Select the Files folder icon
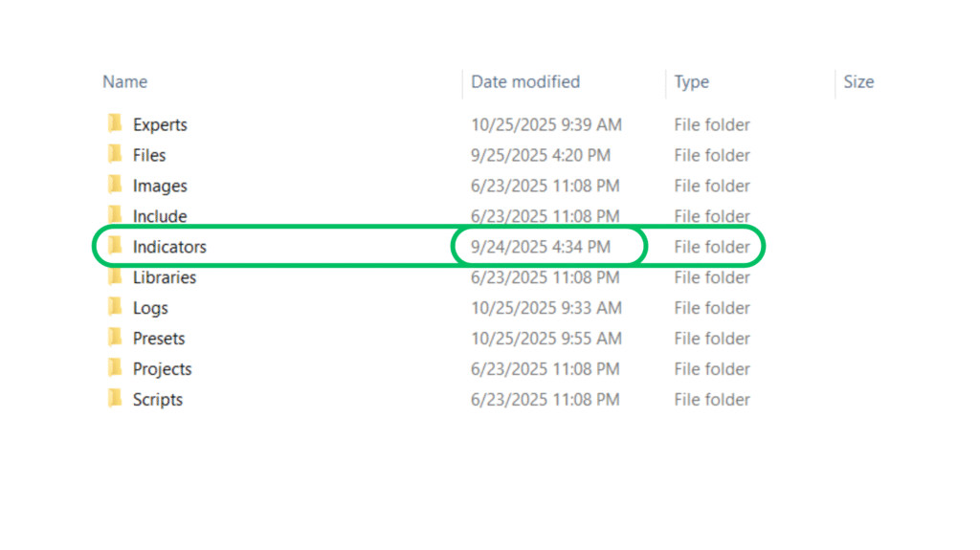980x550 pixels. point(115,154)
